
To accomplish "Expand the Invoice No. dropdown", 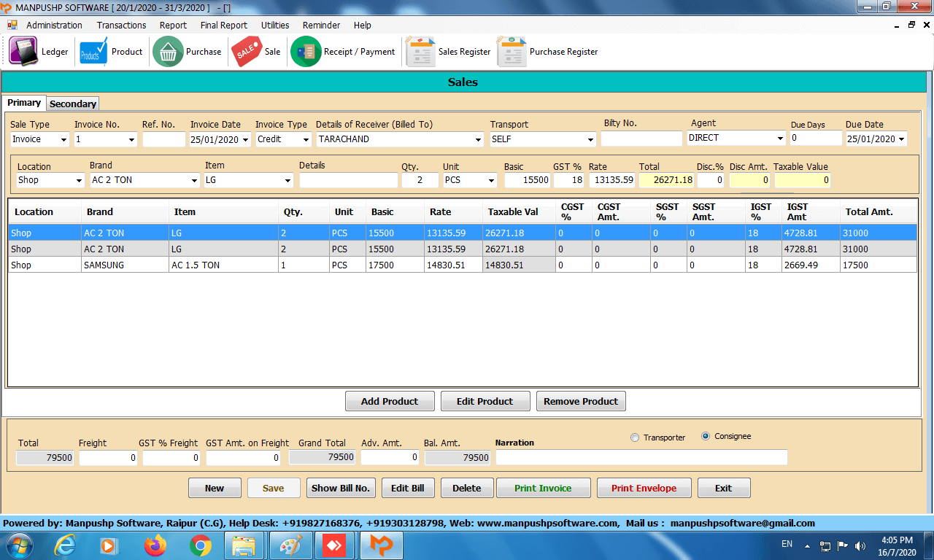I will click(131, 139).
